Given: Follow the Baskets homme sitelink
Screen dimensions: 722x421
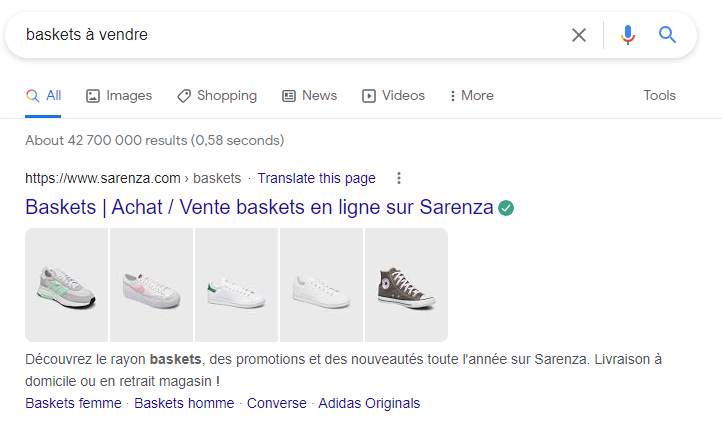Looking at the screenshot, I should 184,403.
